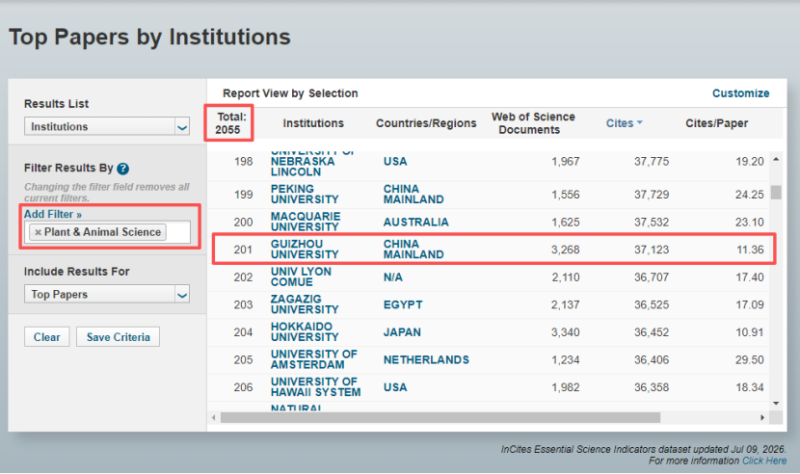This screenshot has height=474, width=800.
Task: Click the 1,556 documents value
Action: [x=565, y=194]
